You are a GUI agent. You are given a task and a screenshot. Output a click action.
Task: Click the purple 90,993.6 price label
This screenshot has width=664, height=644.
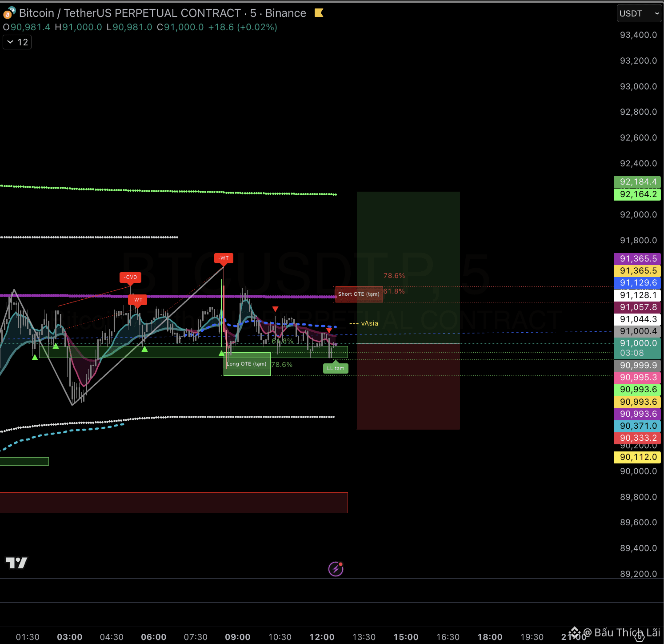[x=638, y=414]
